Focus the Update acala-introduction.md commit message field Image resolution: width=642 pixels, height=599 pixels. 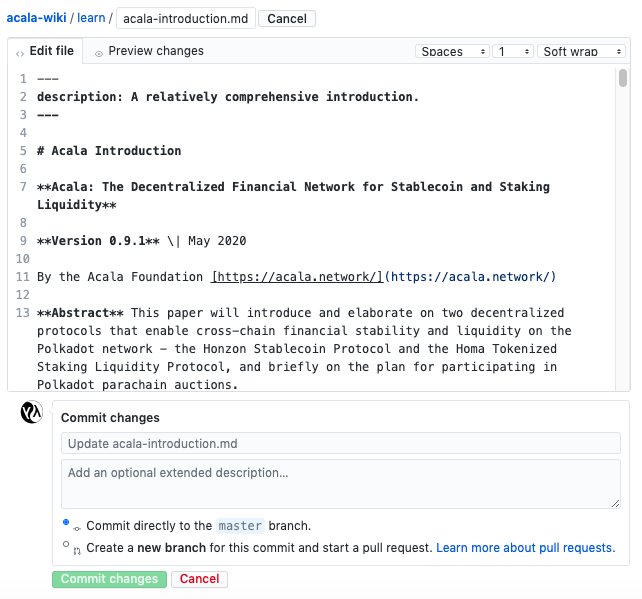(x=341, y=443)
